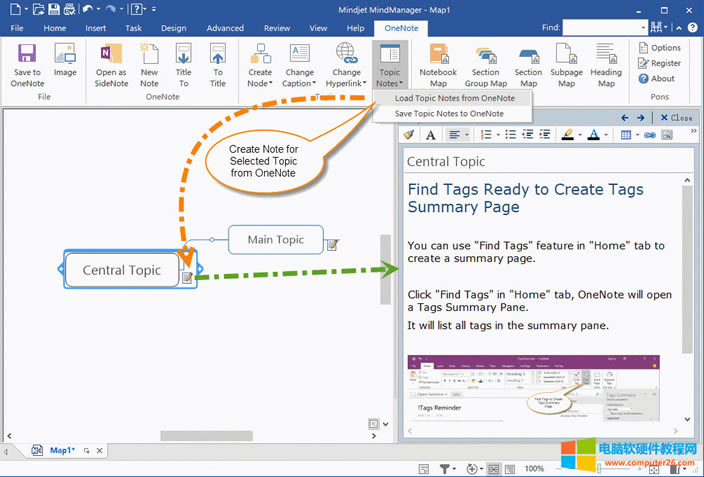The image size is (704, 477).
Task: Click the note icon beside Main Topic
Action: [332, 243]
